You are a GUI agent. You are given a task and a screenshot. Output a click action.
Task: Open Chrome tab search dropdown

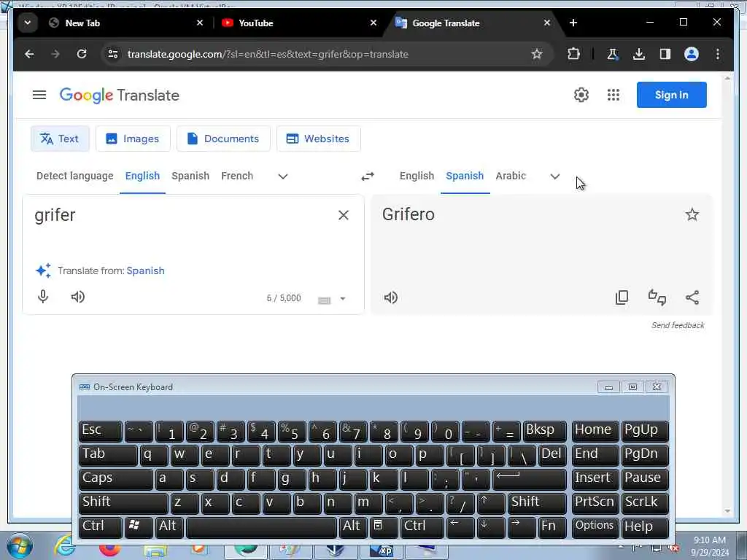tap(28, 23)
